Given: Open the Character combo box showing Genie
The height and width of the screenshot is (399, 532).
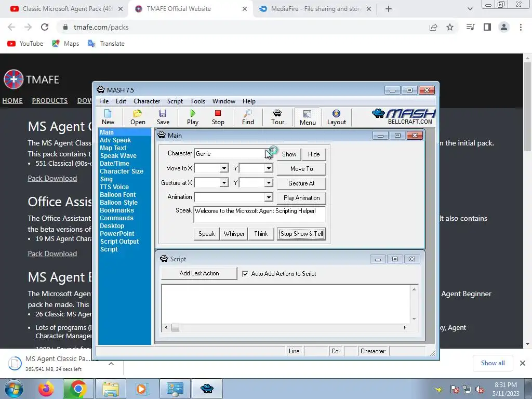Looking at the screenshot, I should click(233, 154).
